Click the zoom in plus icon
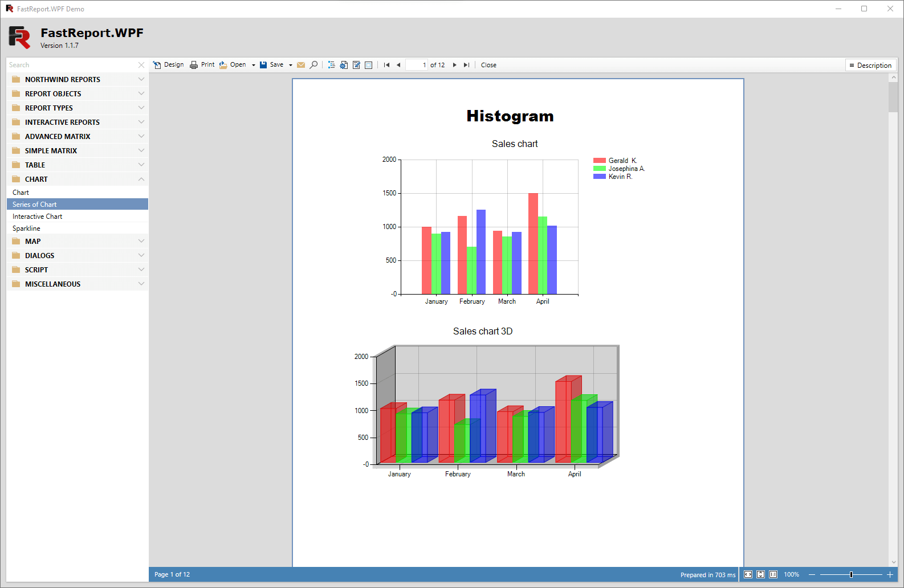904x588 pixels. [x=890, y=574]
